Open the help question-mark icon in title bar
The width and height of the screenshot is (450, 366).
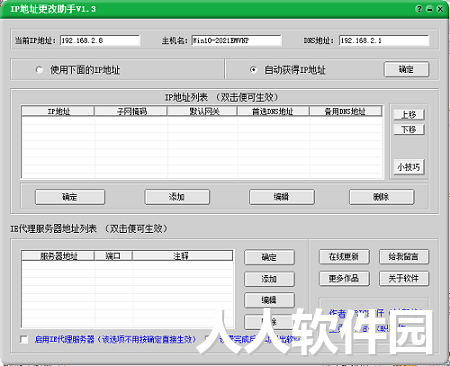[419, 9]
